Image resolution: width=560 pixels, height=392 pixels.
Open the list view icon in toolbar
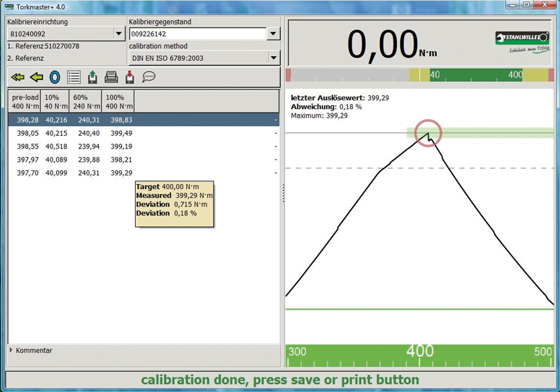click(73, 77)
